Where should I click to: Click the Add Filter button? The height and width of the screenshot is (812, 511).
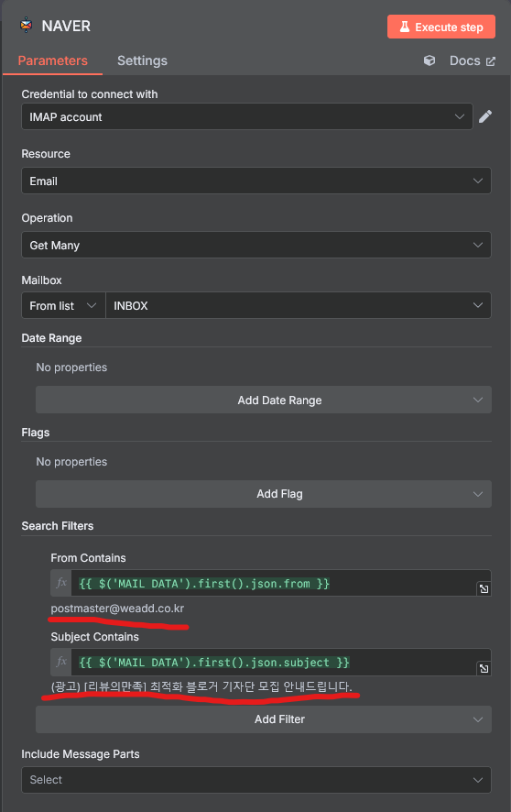click(x=263, y=719)
